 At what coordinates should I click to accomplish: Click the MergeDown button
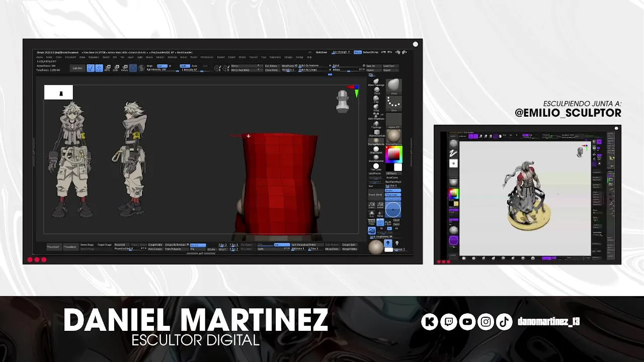pos(332,249)
